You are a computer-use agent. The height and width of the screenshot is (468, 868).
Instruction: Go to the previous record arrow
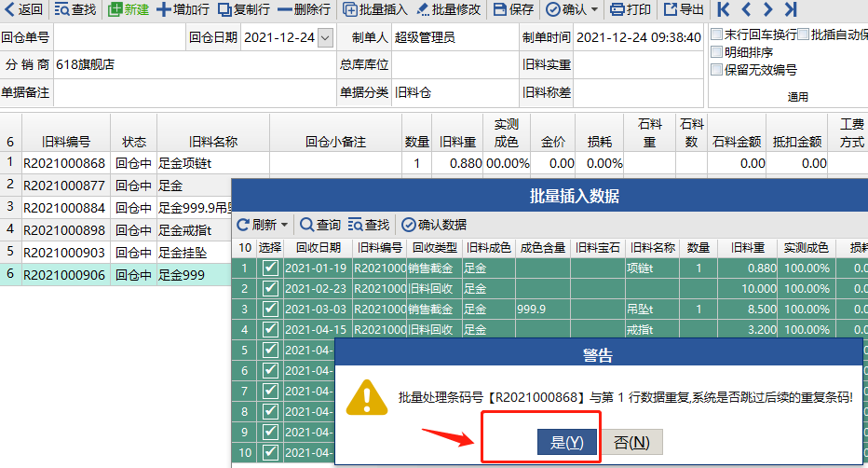tap(746, 9)
